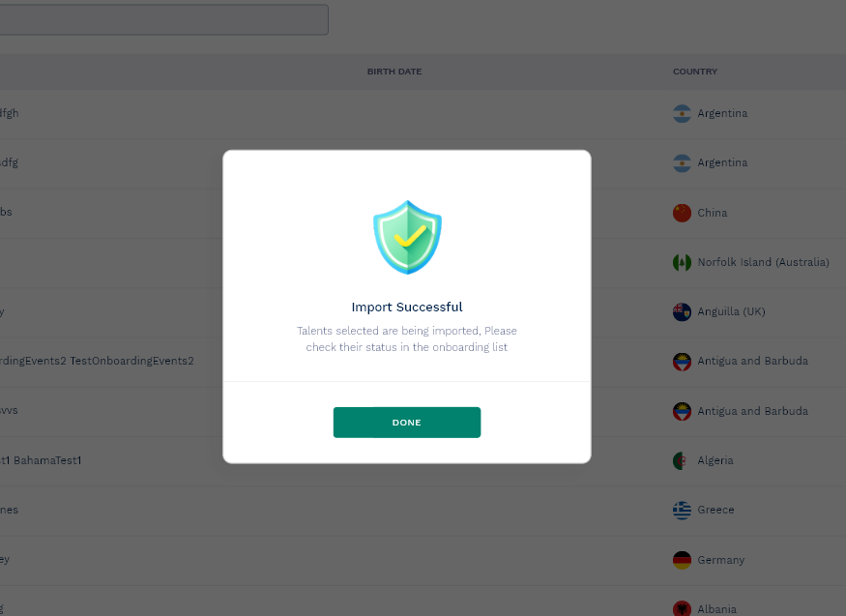Focus the search field above the table
Screen dimensions: 846x616
(164, 19)
